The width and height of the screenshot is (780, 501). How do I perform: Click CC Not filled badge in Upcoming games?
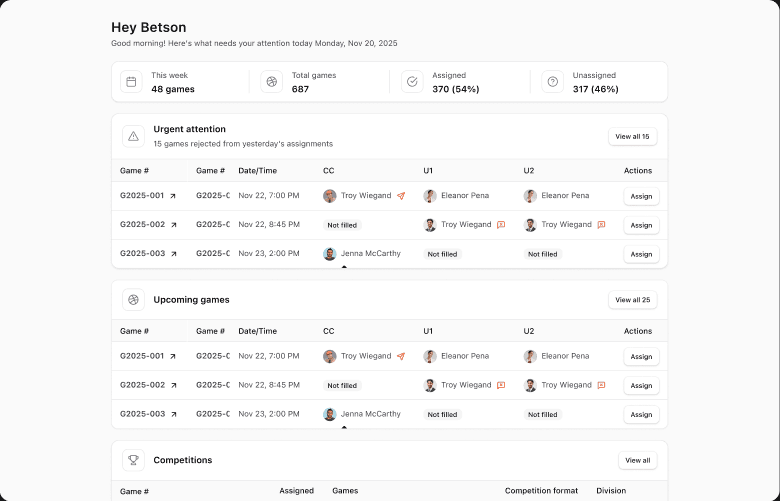coord(342,386)
